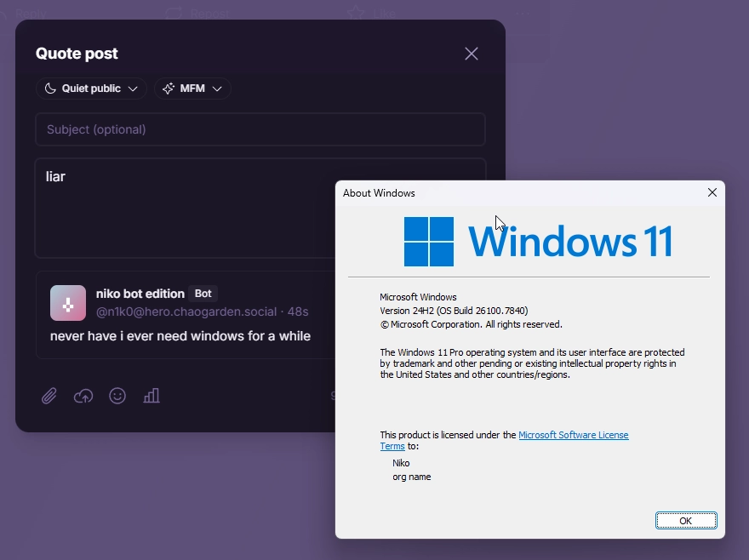
Task: Click the Like star icon in the background
Action: [357, 12]
